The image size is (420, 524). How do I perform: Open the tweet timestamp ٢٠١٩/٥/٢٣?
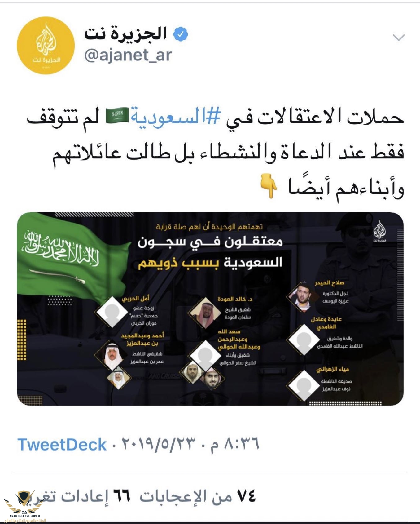158,445
